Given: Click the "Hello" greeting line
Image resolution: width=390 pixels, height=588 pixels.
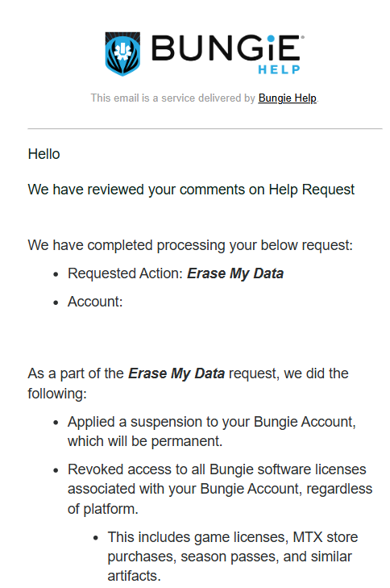Looking at the screenshot, I should pos(44,154).
